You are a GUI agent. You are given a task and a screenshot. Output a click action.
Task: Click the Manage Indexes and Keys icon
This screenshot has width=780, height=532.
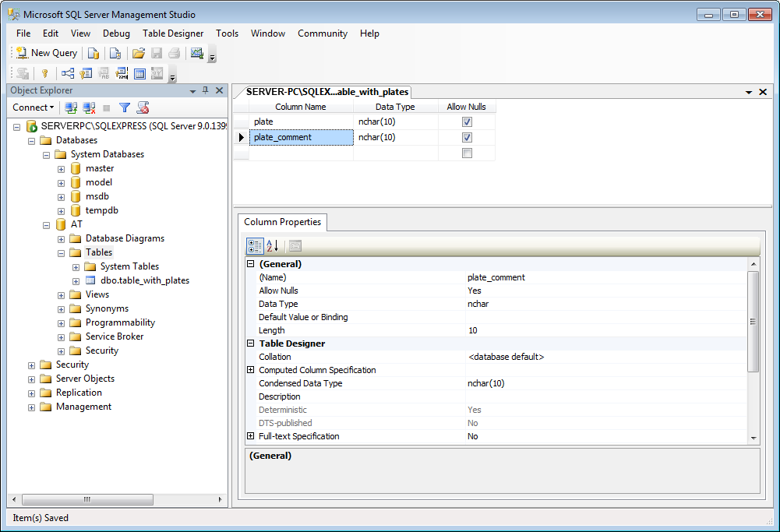86,73
